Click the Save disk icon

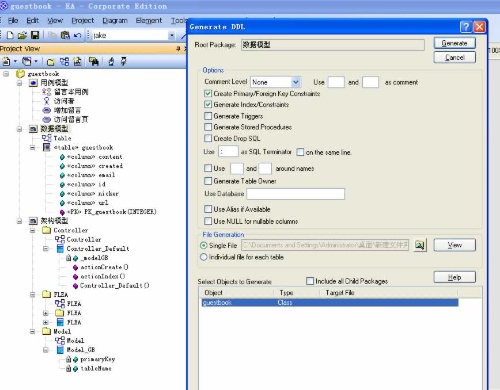pos(35,35)
